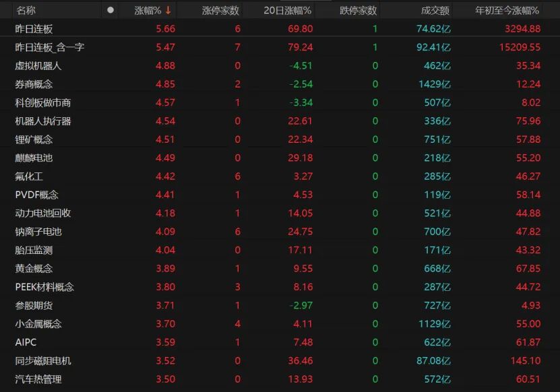Select the 汽车热管理 row

[38, 379]
